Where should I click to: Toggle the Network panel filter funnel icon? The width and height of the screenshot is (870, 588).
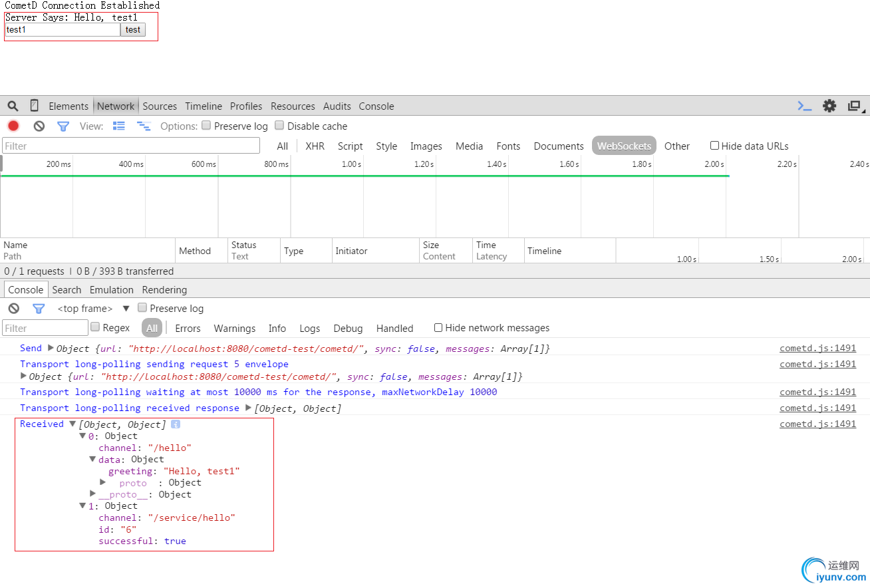pos(63,126)
